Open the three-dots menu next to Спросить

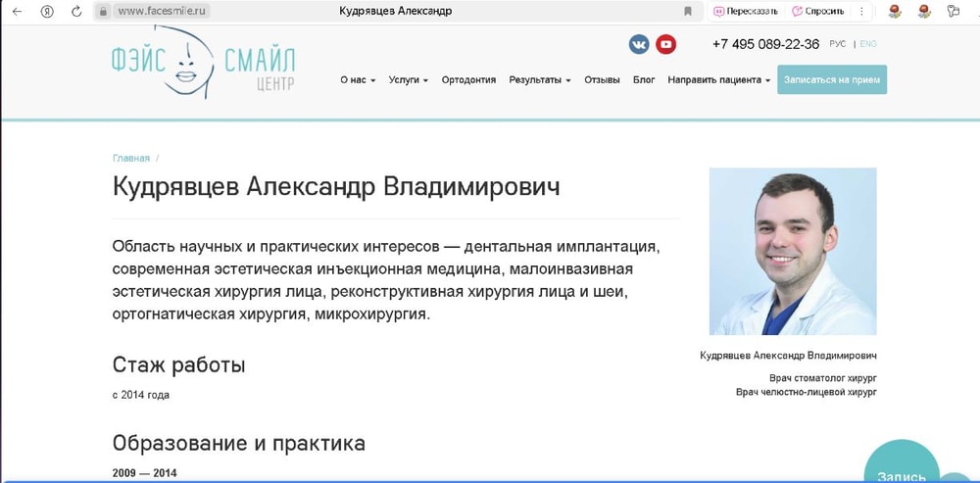click(x=861, y=11)
